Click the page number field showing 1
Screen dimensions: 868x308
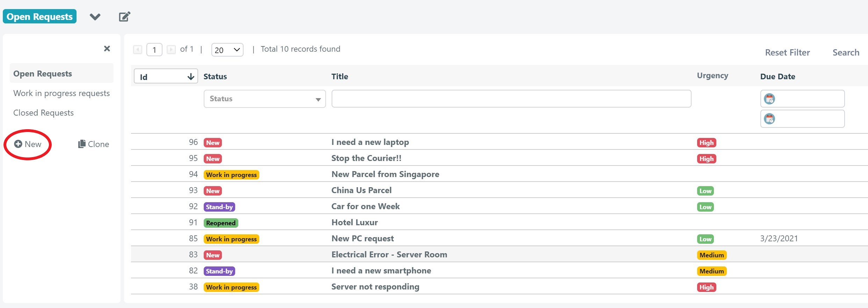(154, 50)
